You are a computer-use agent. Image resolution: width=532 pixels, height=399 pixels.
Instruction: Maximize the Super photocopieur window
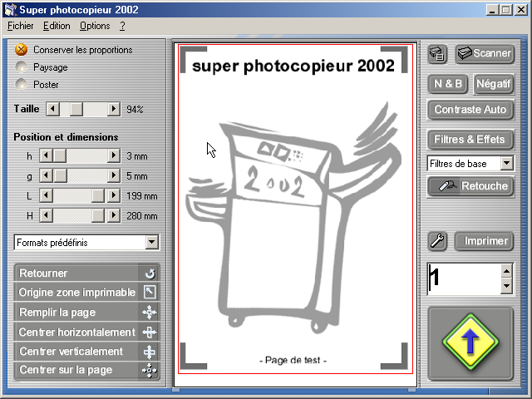click(505, 10)
